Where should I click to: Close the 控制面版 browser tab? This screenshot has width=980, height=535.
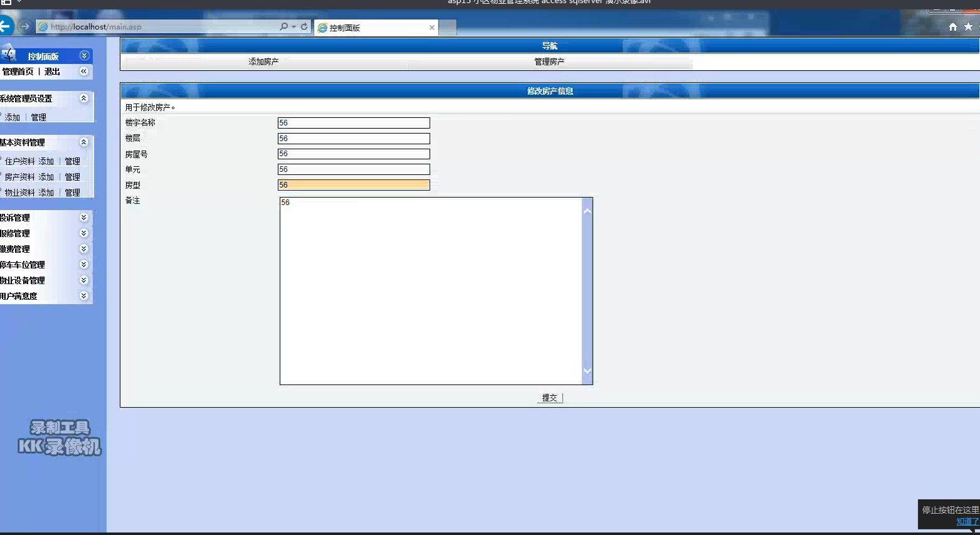click(432, 28)
